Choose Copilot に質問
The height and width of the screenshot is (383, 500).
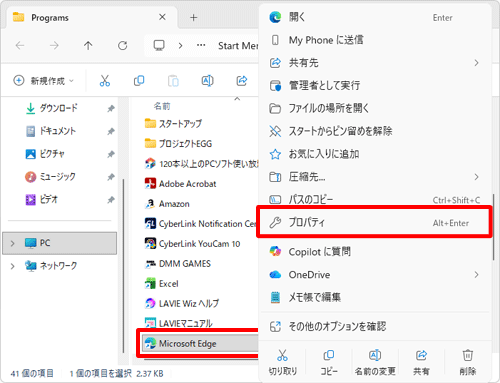point(375,252)
